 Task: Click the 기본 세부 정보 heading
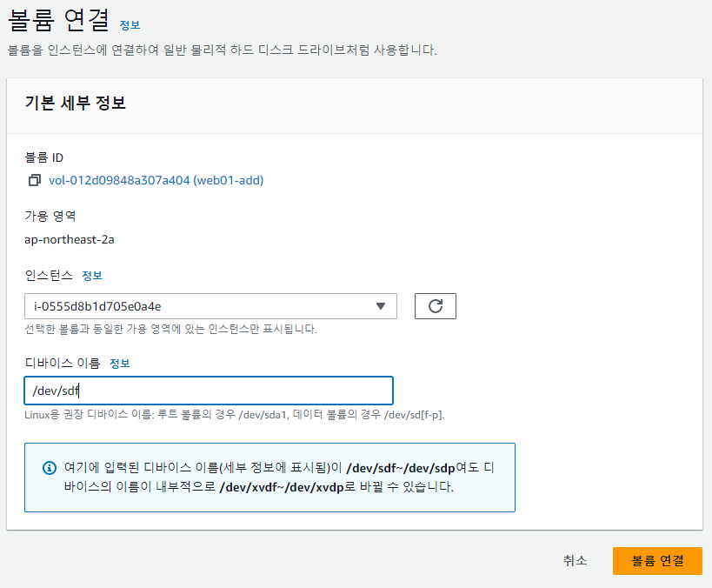pyautogui.click(x=75, y=103)
